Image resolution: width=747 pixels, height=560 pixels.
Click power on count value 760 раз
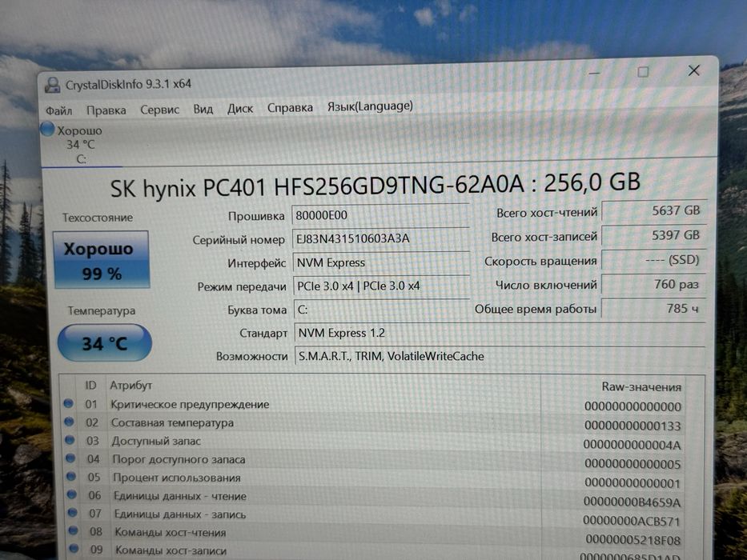point(653,284)
